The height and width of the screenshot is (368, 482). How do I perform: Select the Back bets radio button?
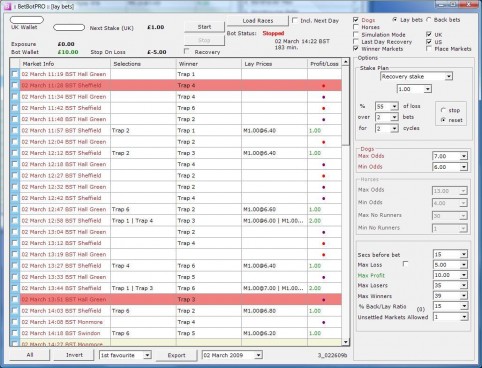pos(429,20)
